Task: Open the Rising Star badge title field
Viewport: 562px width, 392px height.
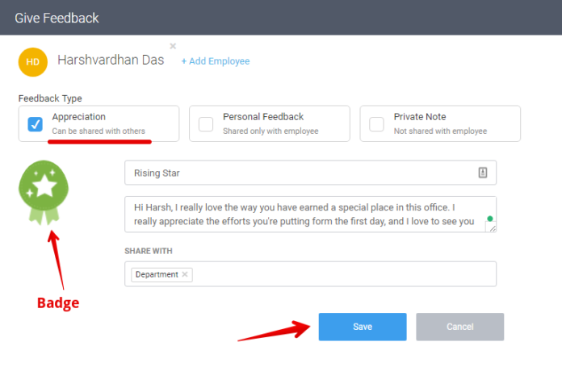Action: pyautogui.click(x=299, y=173)
